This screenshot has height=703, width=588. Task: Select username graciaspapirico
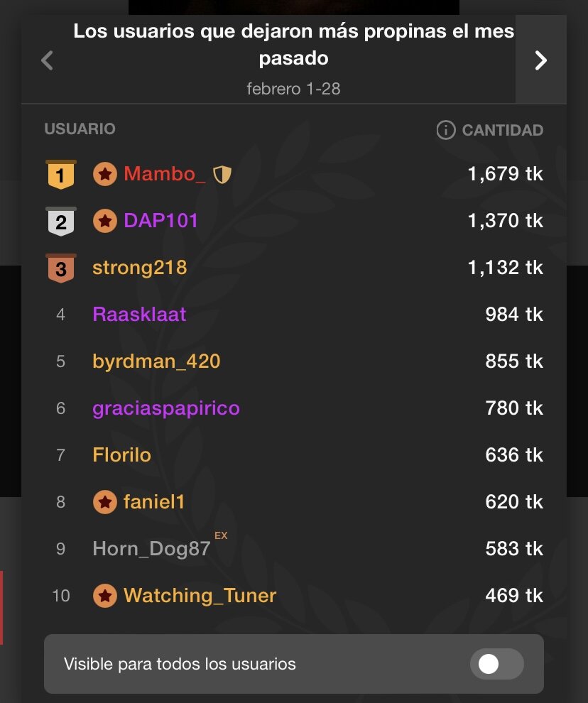(x=166, y=408)
